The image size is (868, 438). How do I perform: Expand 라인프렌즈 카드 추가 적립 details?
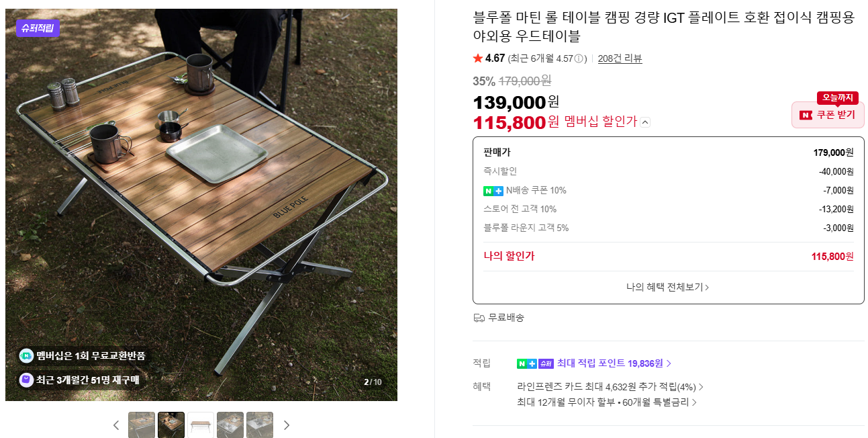click(610, 387)
